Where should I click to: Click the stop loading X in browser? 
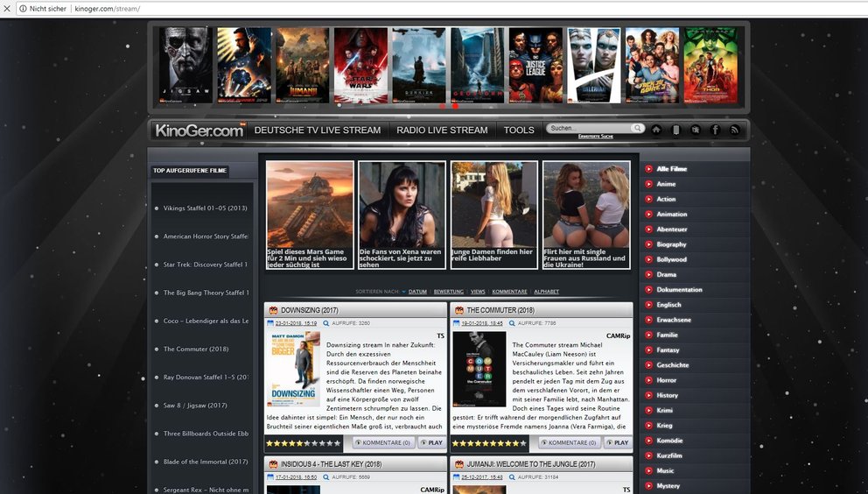pos(7,9)
